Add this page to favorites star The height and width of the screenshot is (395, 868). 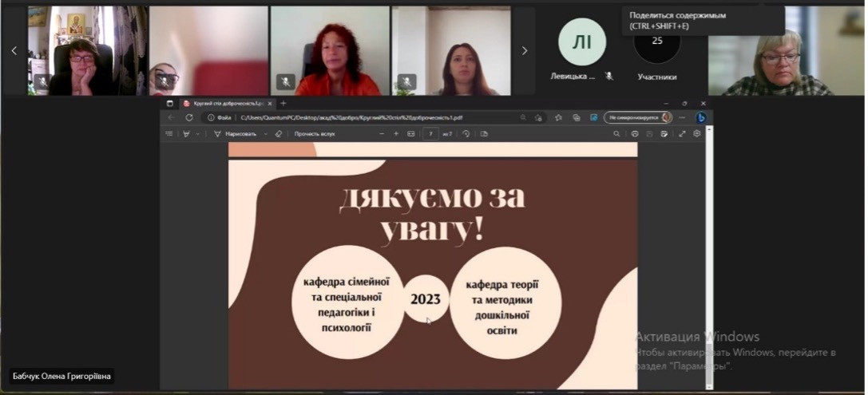click(538, 117)
